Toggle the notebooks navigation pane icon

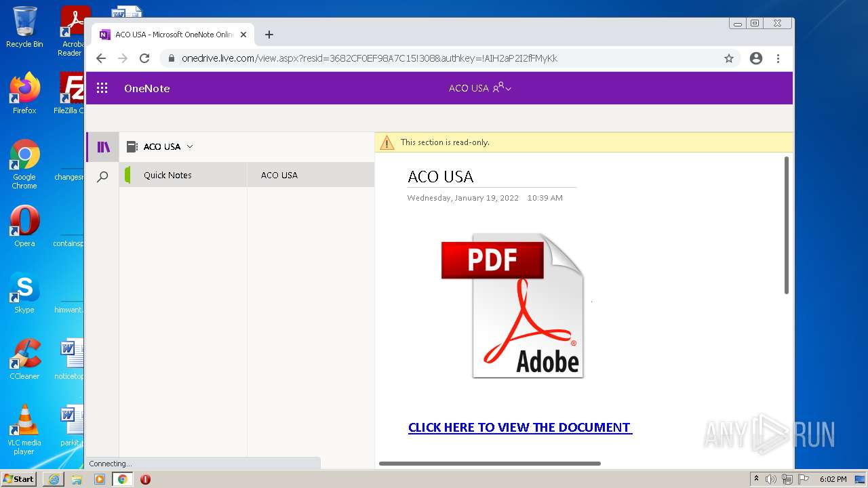(x=103, y=147)
